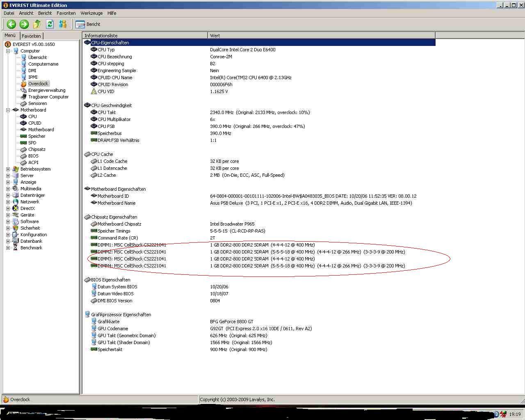
Task: Select CPUID in the tree
Action: [34, 123]
